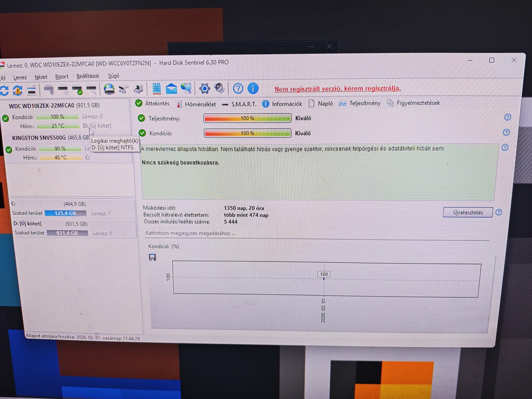The width and height of the screenshot is (532, 399).
Task: Switch to the Hőmérséklet tab
Action: pyautogui.click(x=196, y=104)
